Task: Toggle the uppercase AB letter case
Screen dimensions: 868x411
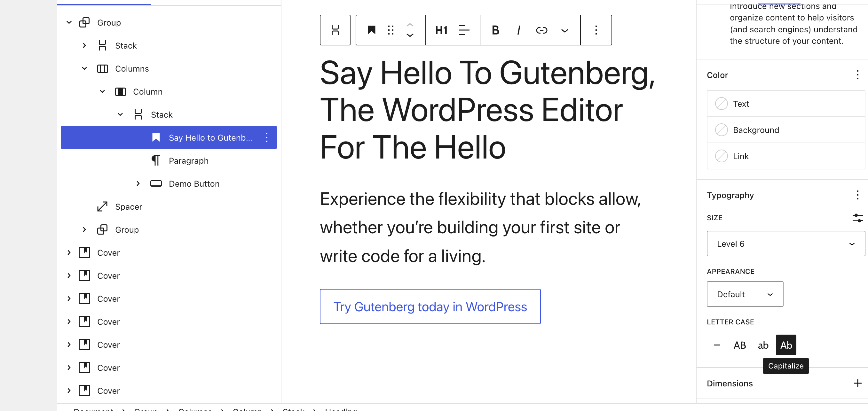Action: (739, 345)
